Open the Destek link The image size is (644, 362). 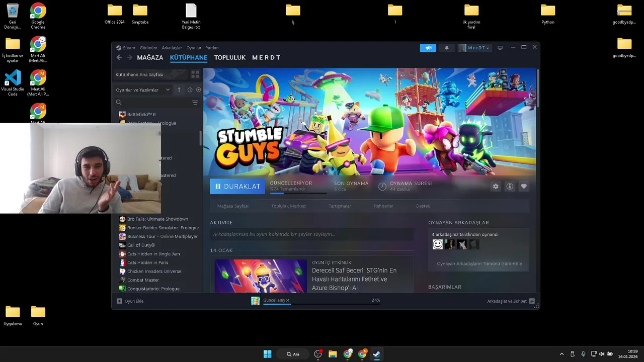point(423,206)
